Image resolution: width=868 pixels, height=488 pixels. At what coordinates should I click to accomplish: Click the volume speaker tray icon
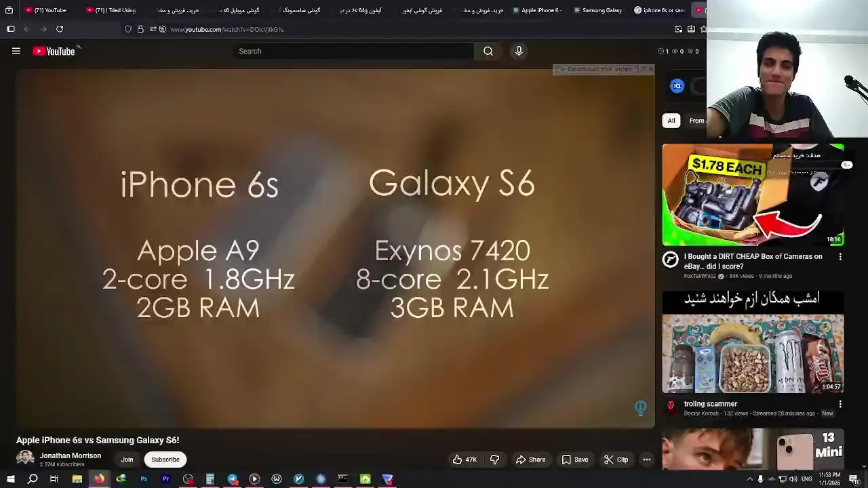click(x=793, y=479)
